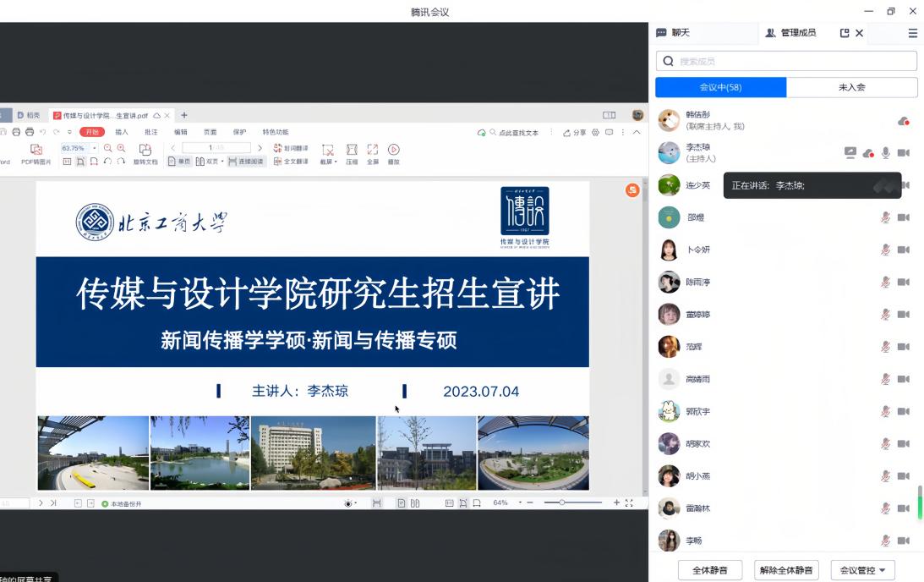Enter 全屏 fullscreen mode in PDF viewer
The height and width of the screenshot is (582, 924).
click(373, 150)
